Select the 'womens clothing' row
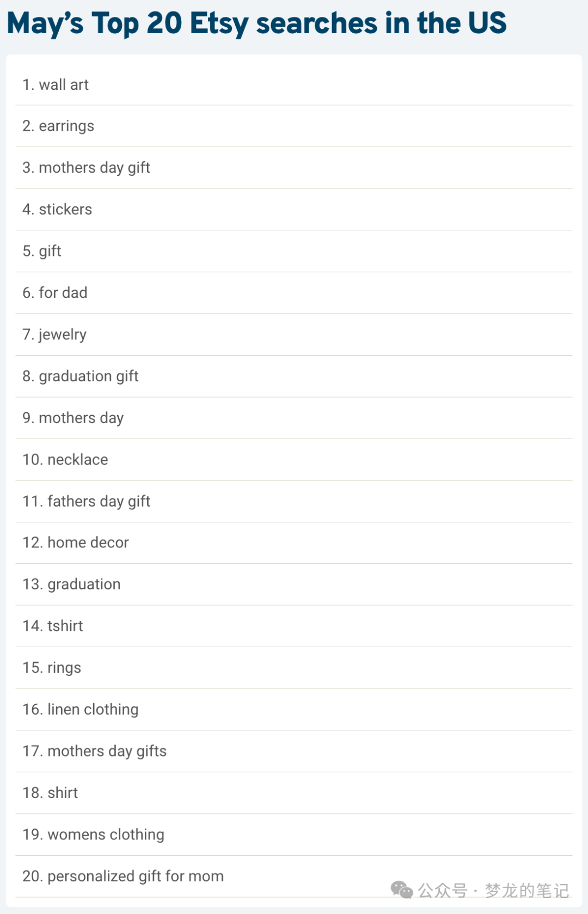 coord(294,834)
